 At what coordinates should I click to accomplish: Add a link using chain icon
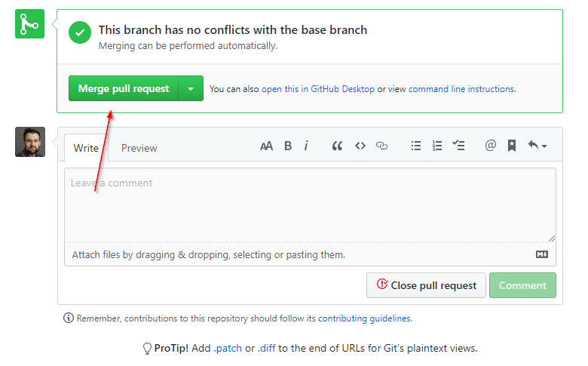(381, 146)
